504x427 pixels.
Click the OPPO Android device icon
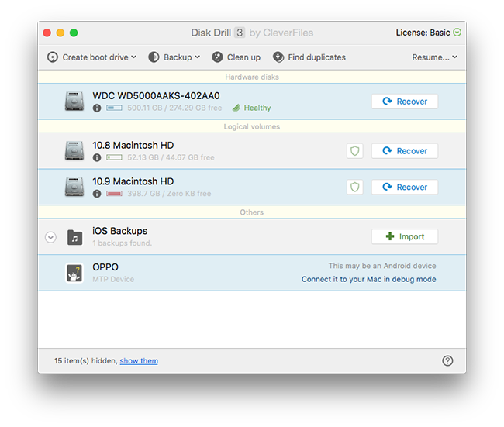pos(74,273)
